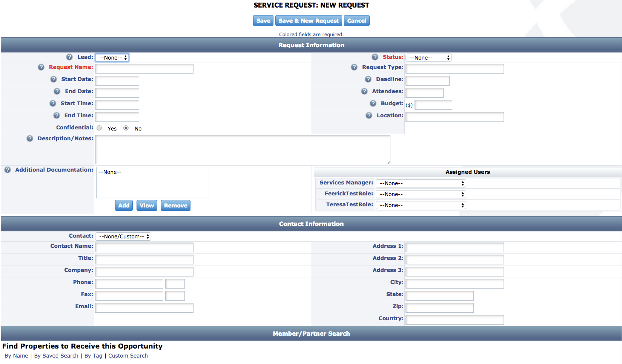Click the Budget help icon
Viewport: 622px width, 364px height.
(373, 103)
